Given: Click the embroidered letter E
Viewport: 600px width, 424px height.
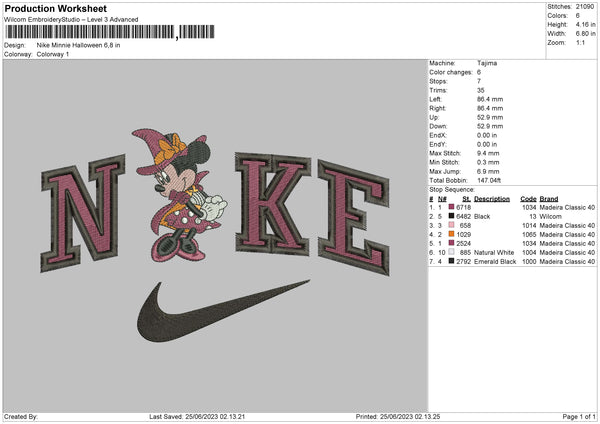Looking at the screenshot, I should pyautogui.click(x=354, y=217).
